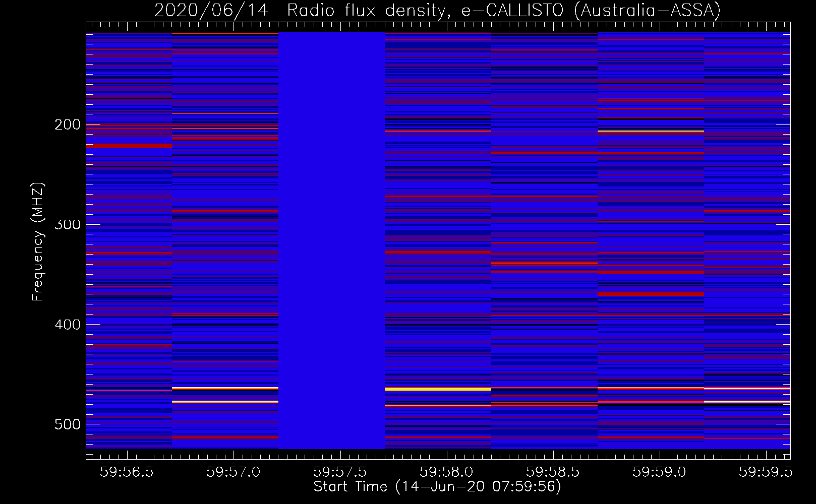Click the 59:59.5 time tick label
The height and width of the screenshot is (504, 816).
click(x=766, y=472)
